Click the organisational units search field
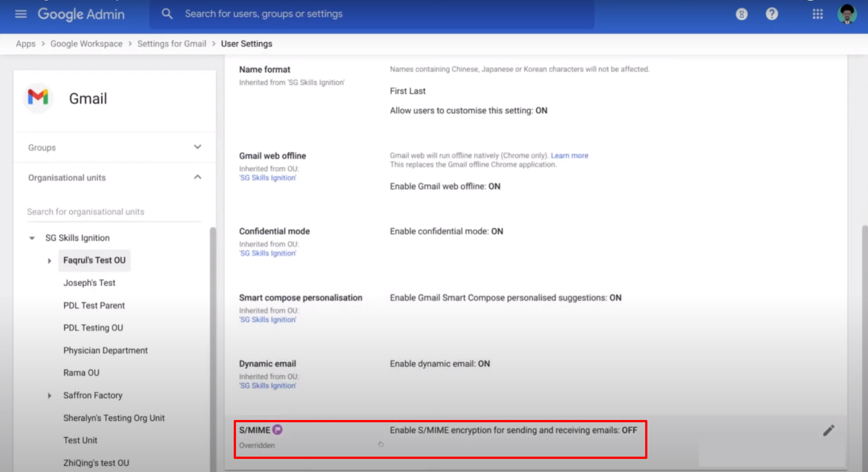 [x=114, y=211]
